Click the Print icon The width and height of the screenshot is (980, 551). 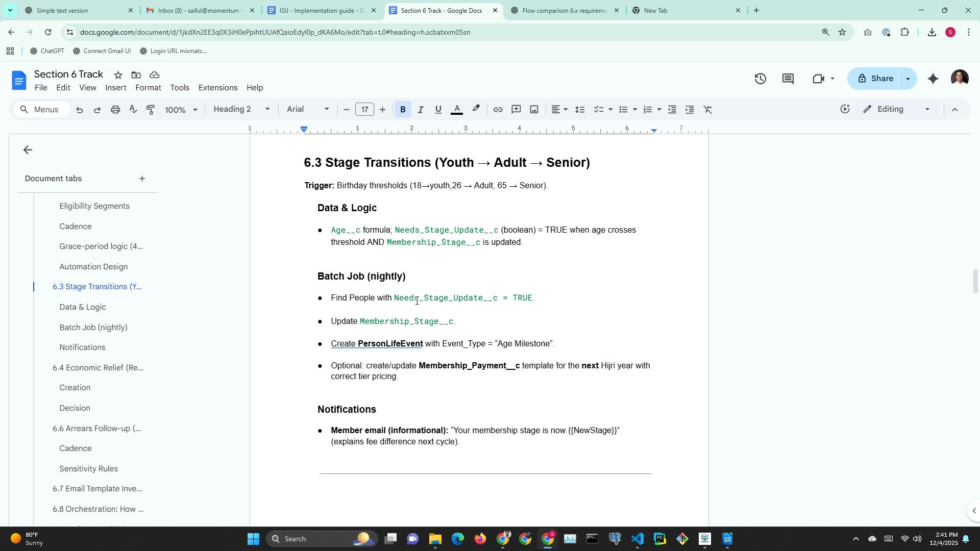[x=115, y=110]
